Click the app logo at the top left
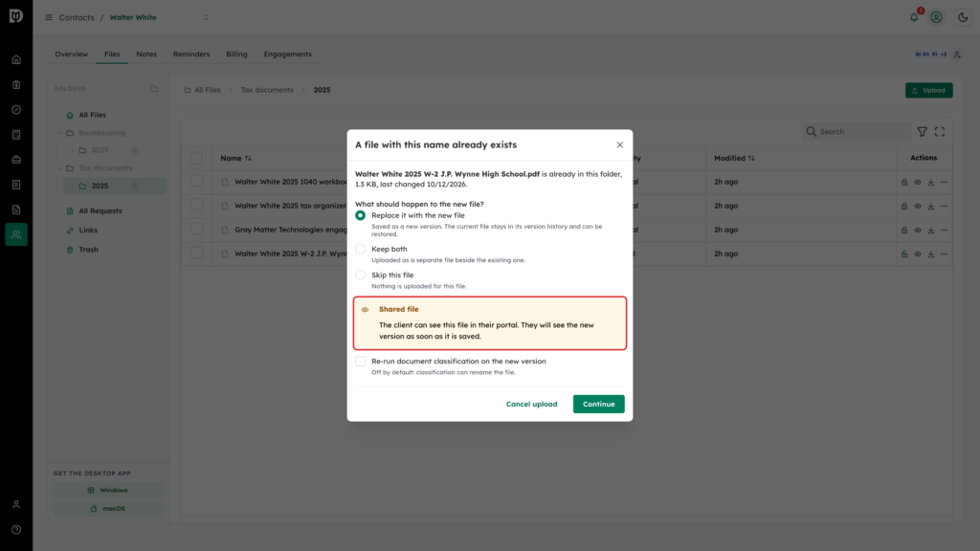 (16, 16)
